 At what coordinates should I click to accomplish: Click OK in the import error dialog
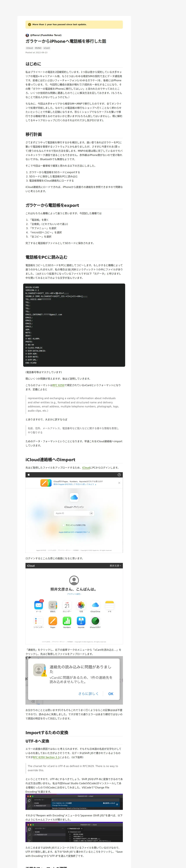coord(111,694)
